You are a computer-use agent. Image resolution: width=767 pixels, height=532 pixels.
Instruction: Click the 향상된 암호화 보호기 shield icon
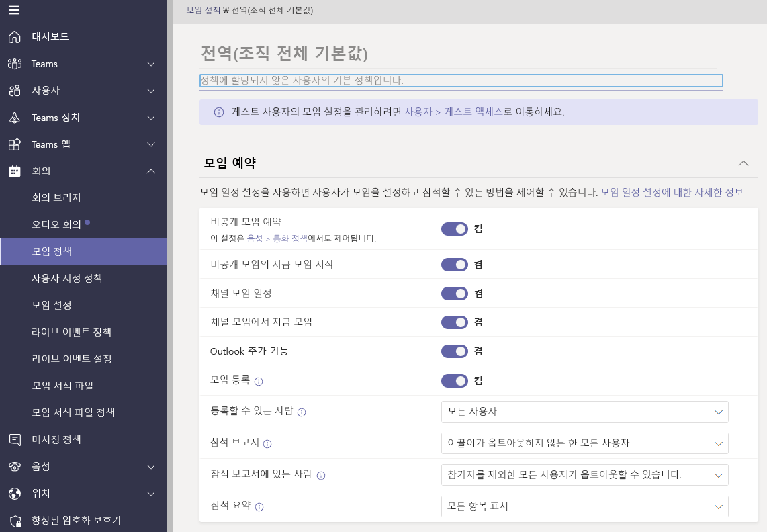coord(15,521)
